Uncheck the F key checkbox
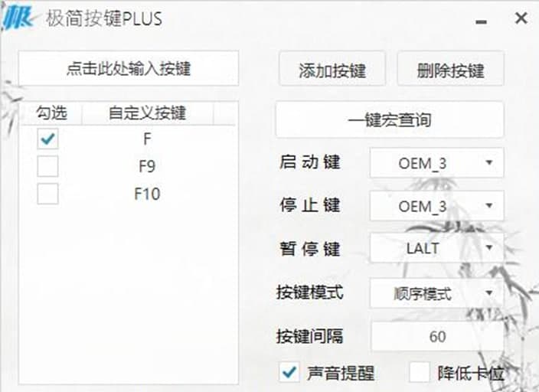The image size is (539, 392). (x=47, y=139)
